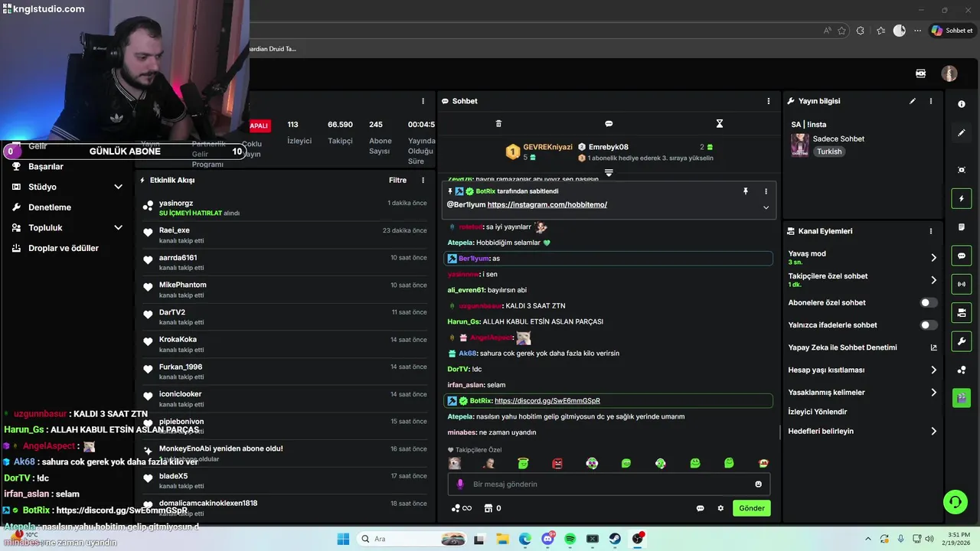The height and width of the screenshot is (551, 980).
Task: Open Steam from Windows taskbar
Action: (x=615, y=539)
